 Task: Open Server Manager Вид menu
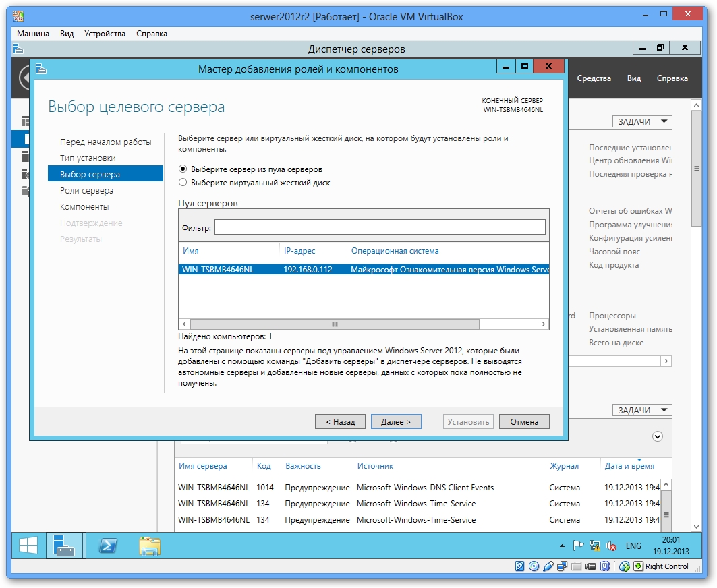pyautogui.click(x=634, y=78)
